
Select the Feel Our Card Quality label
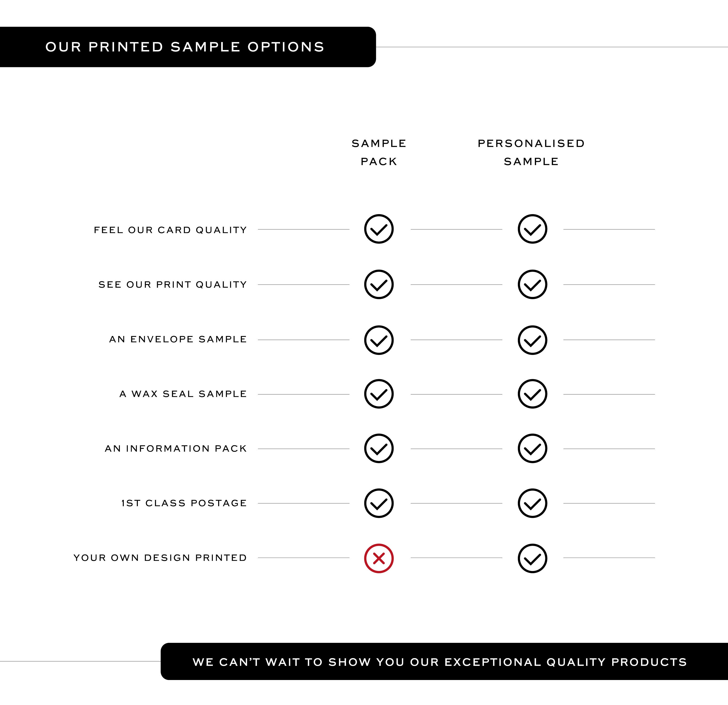tap(171, 230)
